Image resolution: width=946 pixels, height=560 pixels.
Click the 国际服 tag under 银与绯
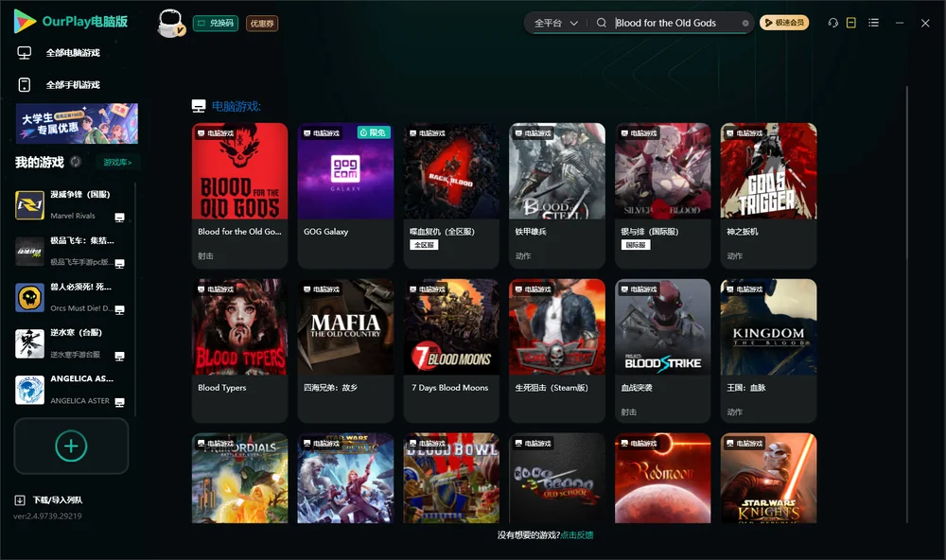(636, 245)
